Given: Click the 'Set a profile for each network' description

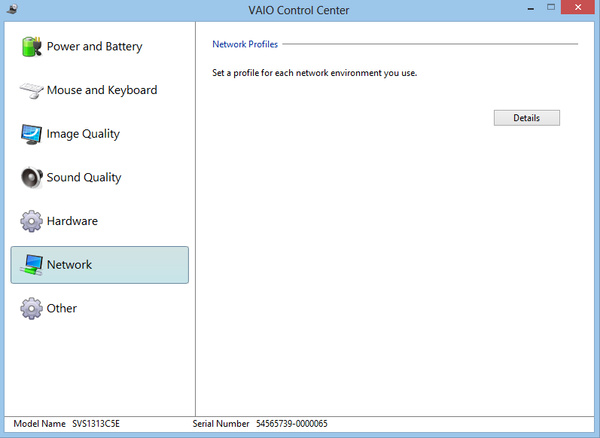Looking at the screenshot, I should (315, 73).
